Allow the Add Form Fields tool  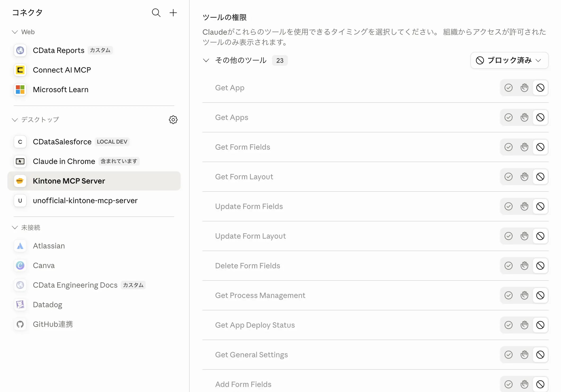point(509,384)
